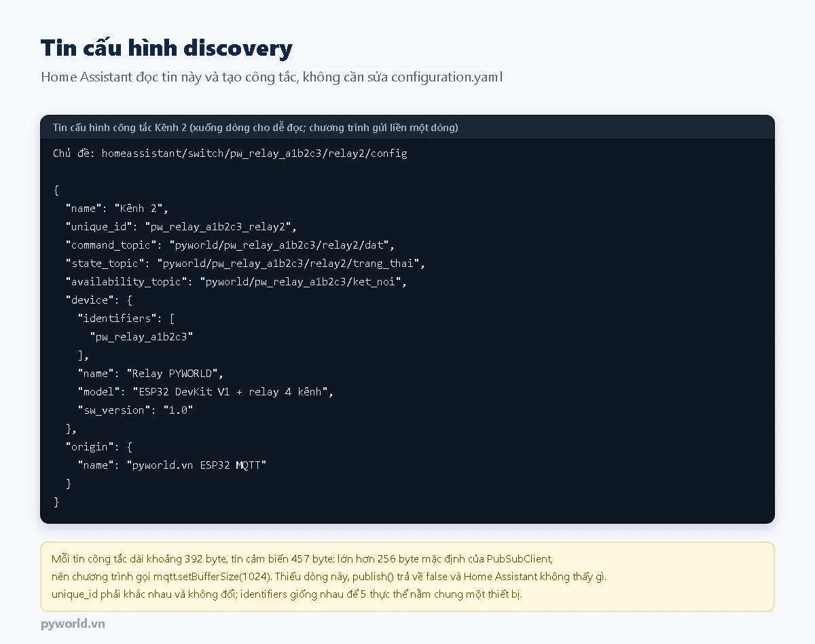This screenshot has width=815, height=644.
Task: Click the note line about 392 byte
Action: (303, 560)
